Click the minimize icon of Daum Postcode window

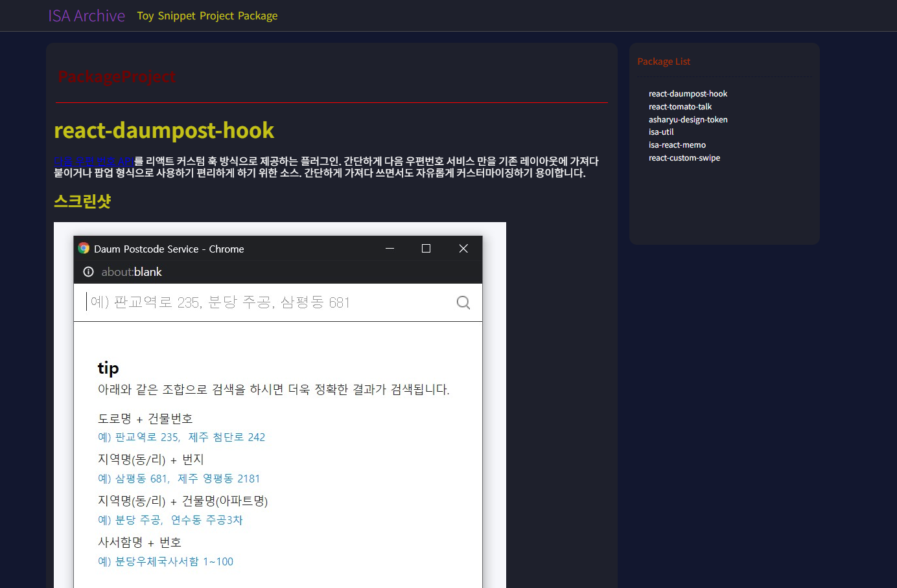[390, 249]
